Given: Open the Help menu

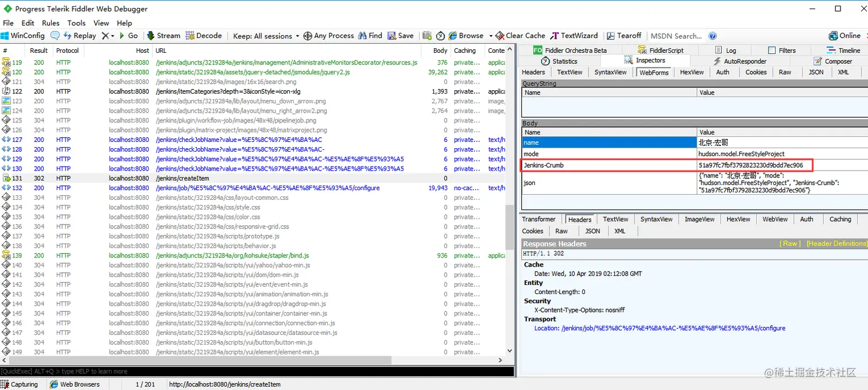Looking at the screenshot, I should (125, 23).
